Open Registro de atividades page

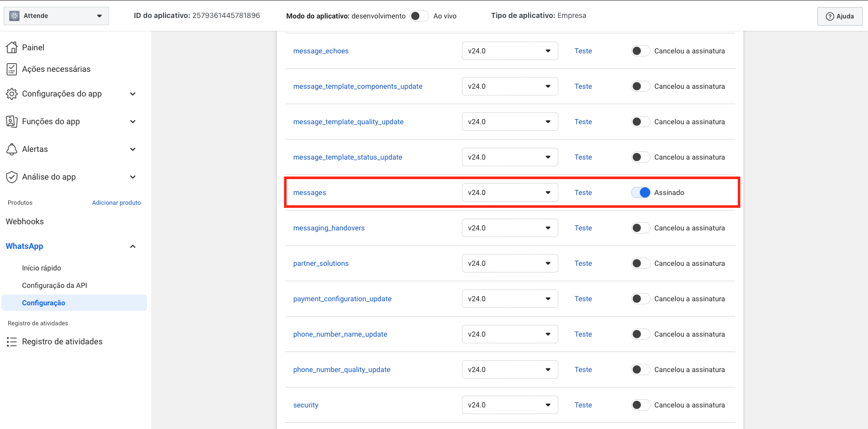tap(62, 342)
